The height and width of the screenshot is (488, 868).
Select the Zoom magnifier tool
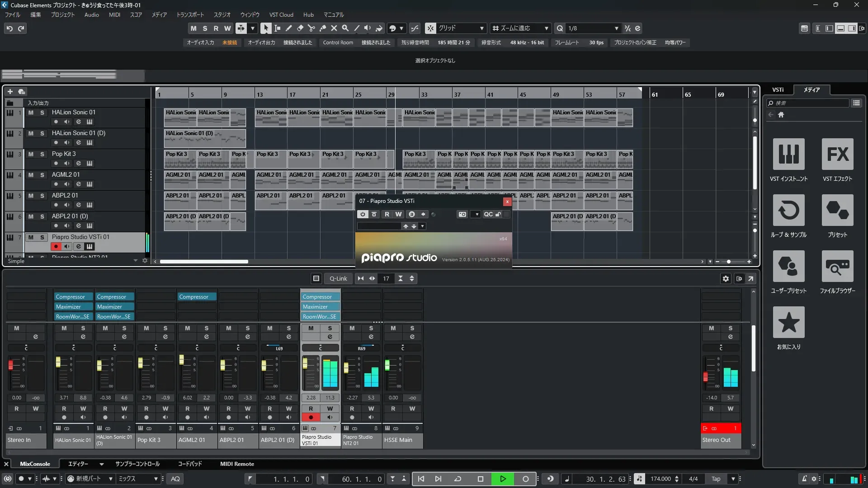coord(345,28)
